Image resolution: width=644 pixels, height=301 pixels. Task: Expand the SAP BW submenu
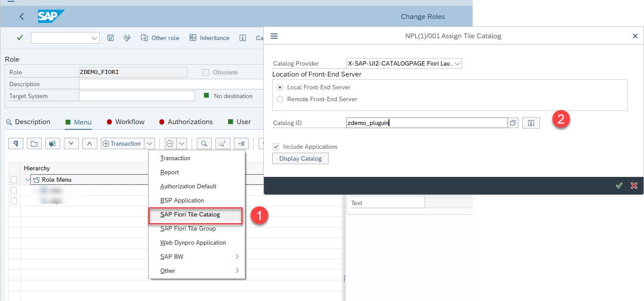coord(196,257)
